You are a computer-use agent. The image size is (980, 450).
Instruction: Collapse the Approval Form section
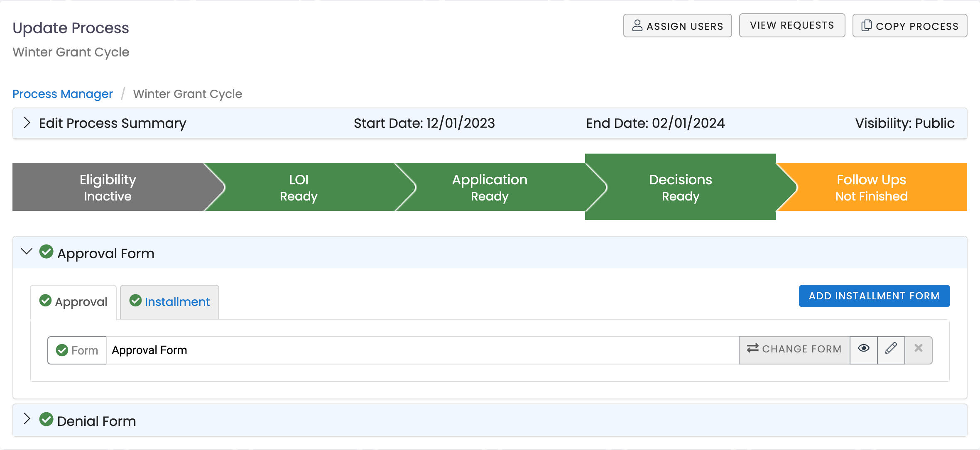(27, 252)
